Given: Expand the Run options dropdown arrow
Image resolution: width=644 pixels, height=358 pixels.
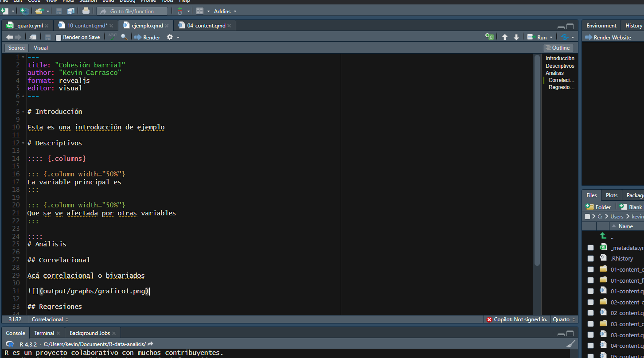Looking at the screenshot, I should point(551,38).
